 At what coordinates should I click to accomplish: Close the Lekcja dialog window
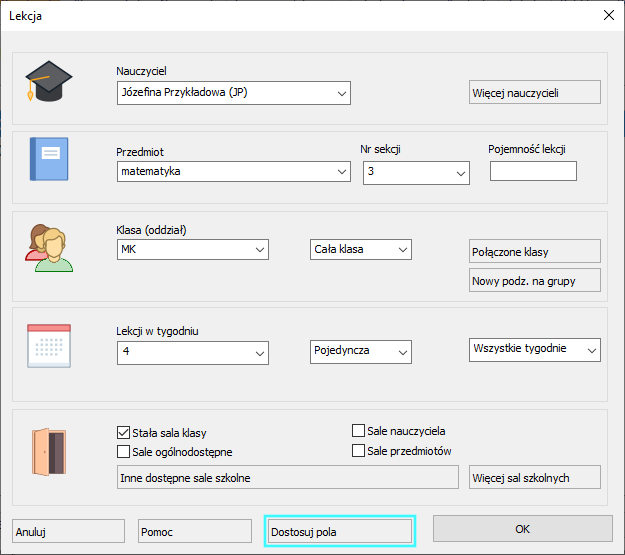[606, 15]
